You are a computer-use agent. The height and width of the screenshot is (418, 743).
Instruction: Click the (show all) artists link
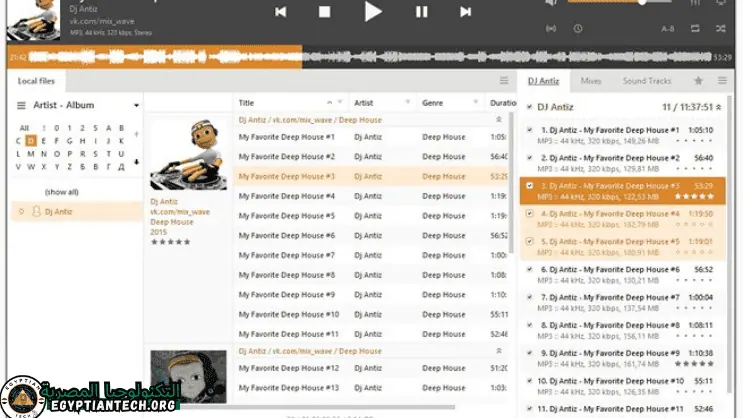point(61,191)
